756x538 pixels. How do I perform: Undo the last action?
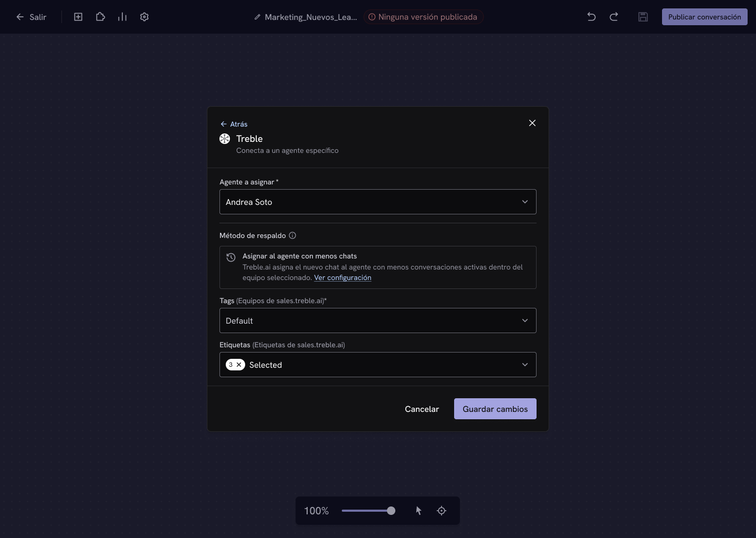(591, 17)
